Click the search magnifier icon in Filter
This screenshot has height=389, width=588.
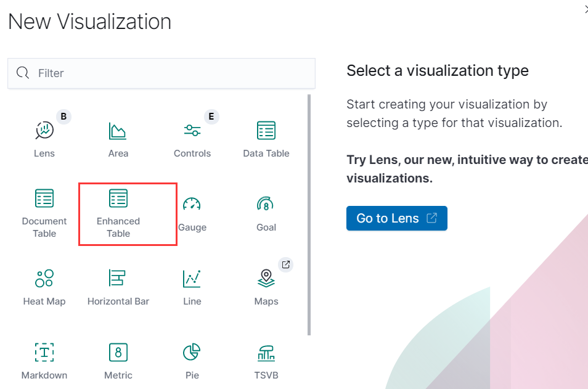pyautogui.click(x=23, y=73)
